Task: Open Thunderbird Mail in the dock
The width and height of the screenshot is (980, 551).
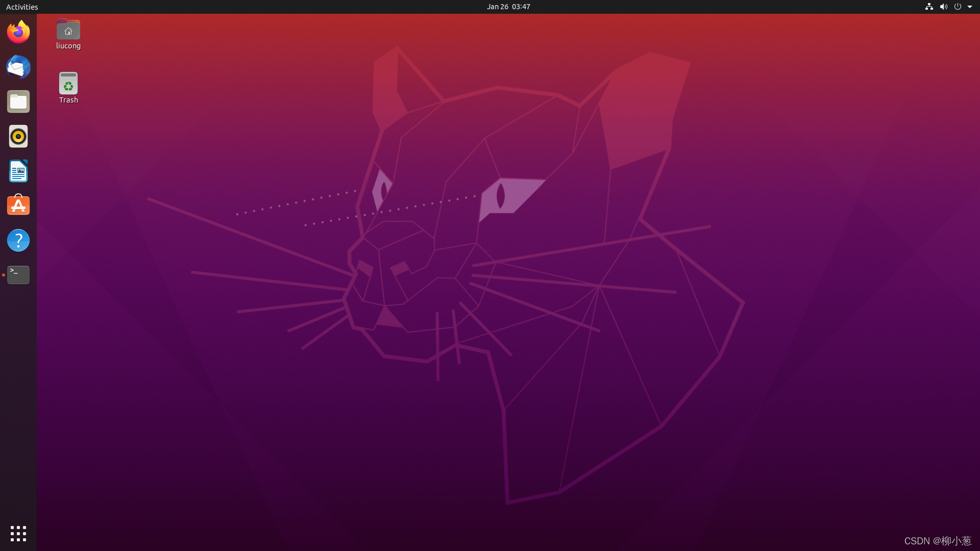Action: pyautogui.click(x=18, y=67)
